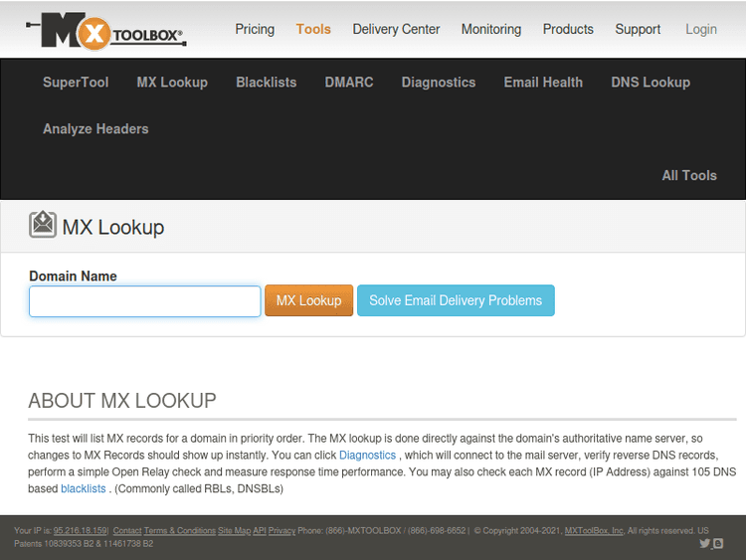Expand the All Tools list
The height and width of the screenshot is (560, 746).
click(x=689, y=175)
